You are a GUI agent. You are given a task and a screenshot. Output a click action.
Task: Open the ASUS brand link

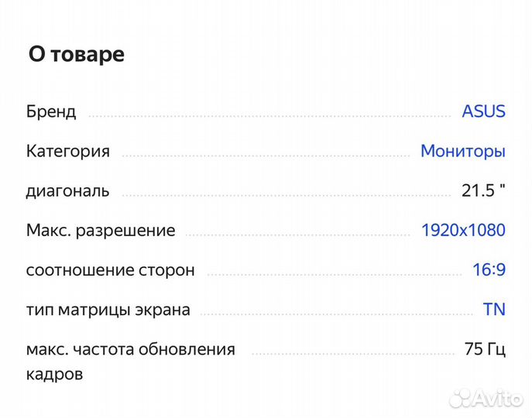483,111
